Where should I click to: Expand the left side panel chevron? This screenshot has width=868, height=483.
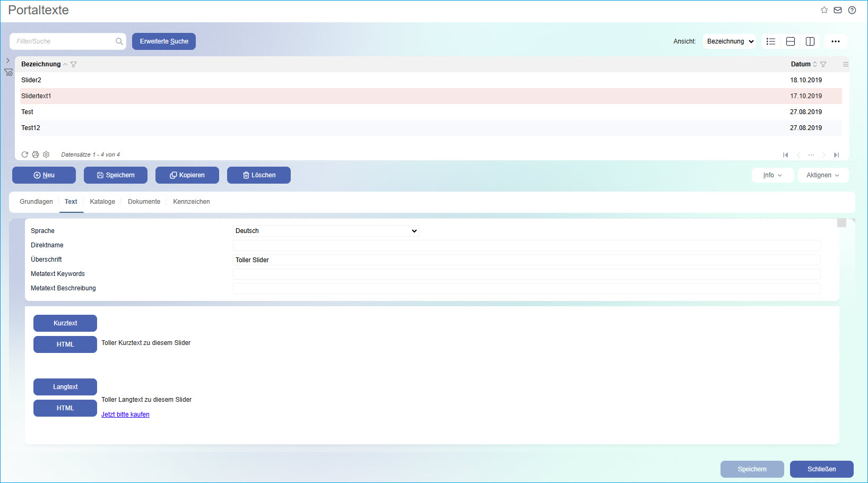coord(8,61)
